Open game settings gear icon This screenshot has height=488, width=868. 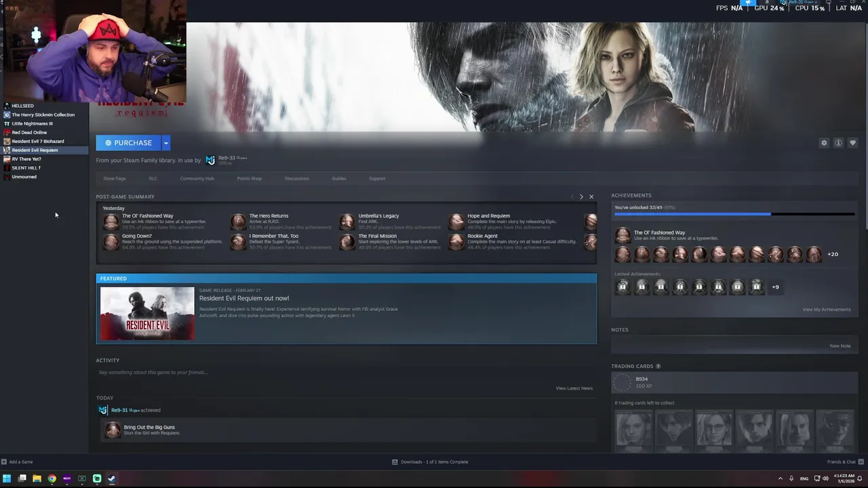824,143
